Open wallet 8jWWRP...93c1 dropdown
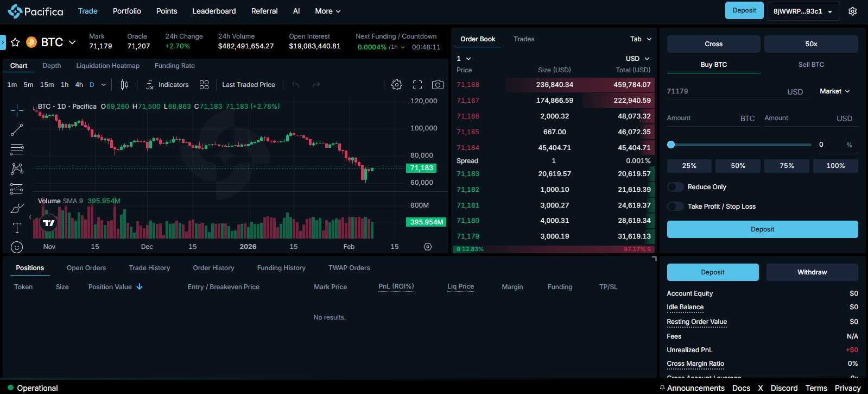Screen dimensions: 868x394 (803, 11)
